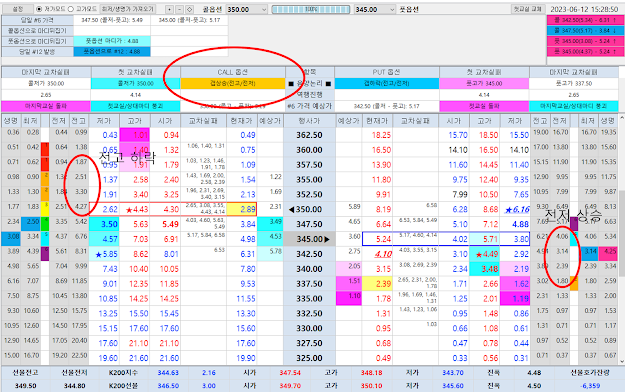This screenshot has width=625, height=392.
Task: Click the blue alert 콜 347.50(5.17)
Action: 585,30
